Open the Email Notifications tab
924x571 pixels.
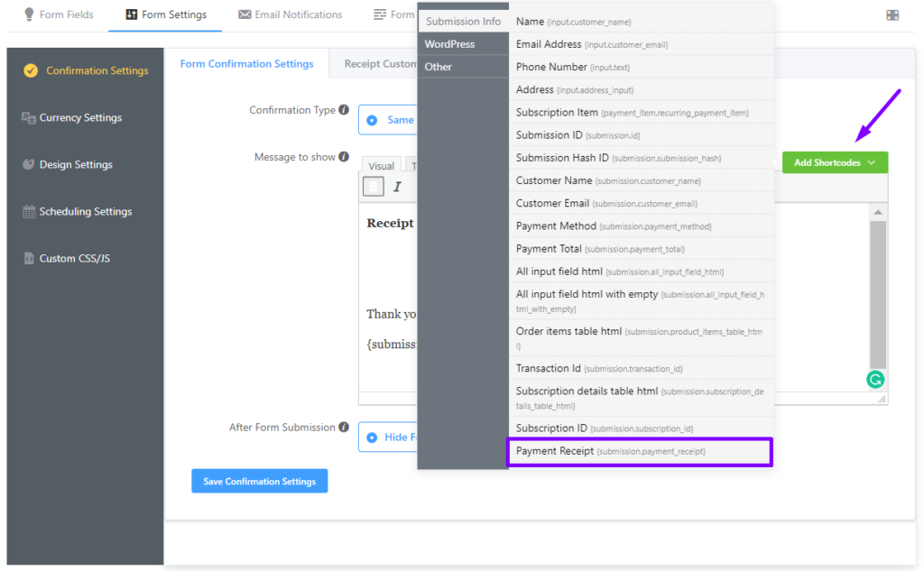click(290, 14)
